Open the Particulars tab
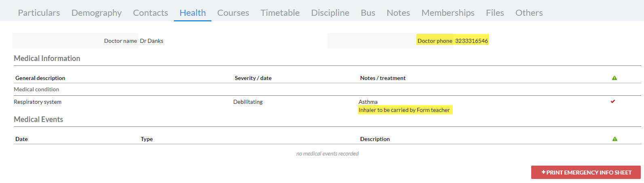The height and width of the screenshot is (183, 644). click(39, 13)
